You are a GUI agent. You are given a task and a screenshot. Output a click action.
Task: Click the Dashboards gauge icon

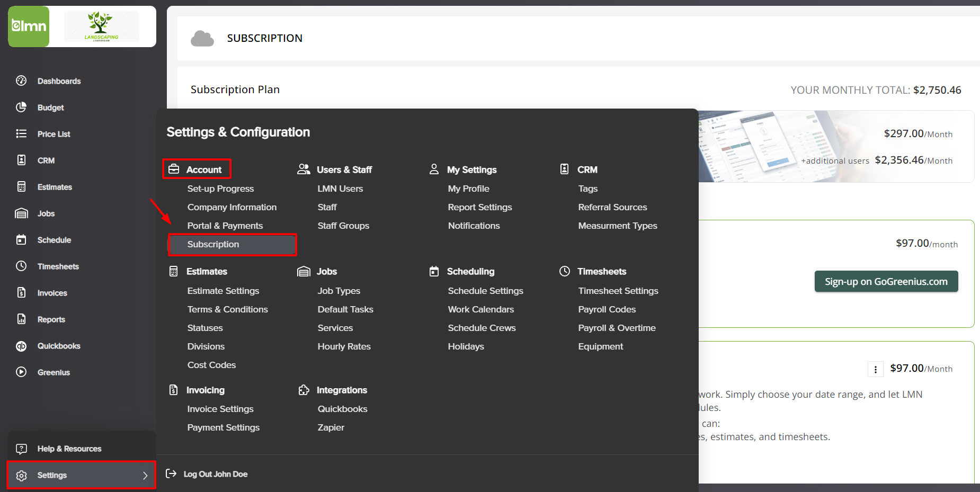(x=21, y=80)
